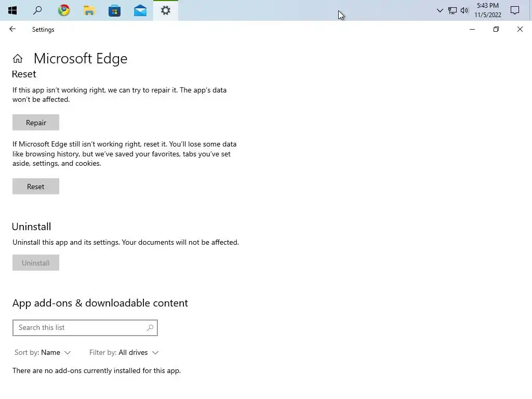
Task: Click the Repair button
Action: (36, 123)
